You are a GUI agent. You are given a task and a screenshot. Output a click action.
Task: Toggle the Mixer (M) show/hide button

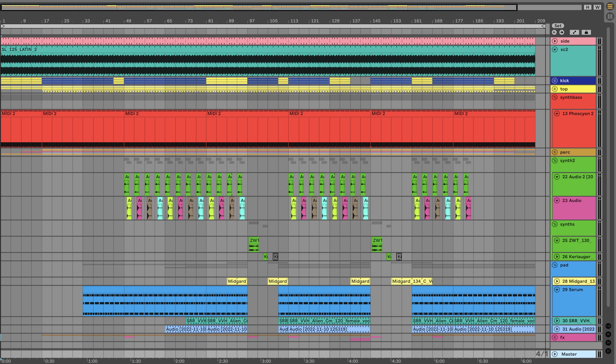pos(608,343)
